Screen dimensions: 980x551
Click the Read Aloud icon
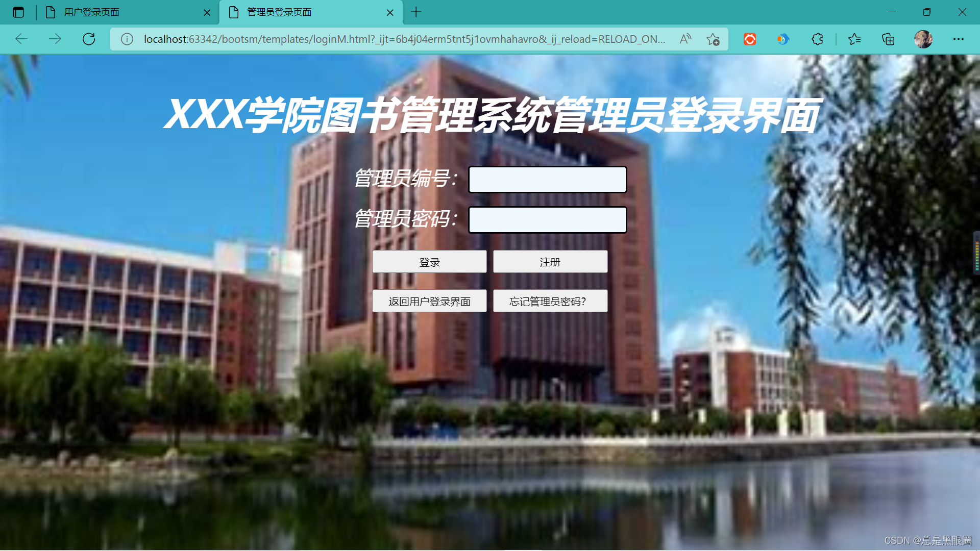tap(685, 39)
